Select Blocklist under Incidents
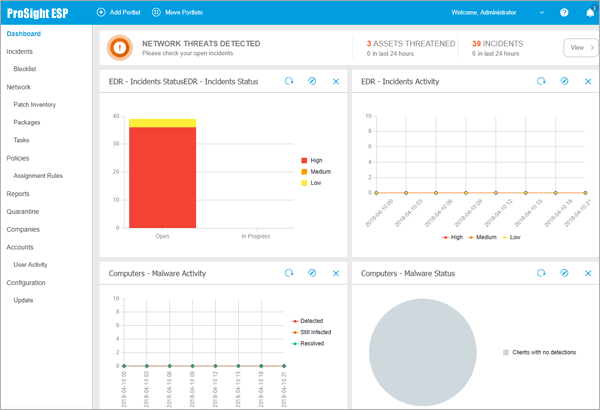 (24, 69)
